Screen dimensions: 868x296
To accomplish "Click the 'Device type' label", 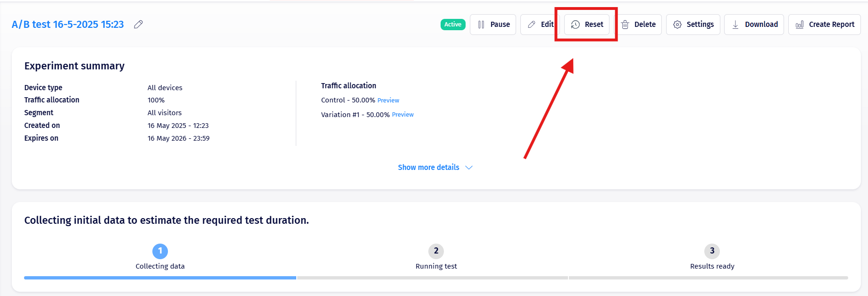I will click(43, 88).
